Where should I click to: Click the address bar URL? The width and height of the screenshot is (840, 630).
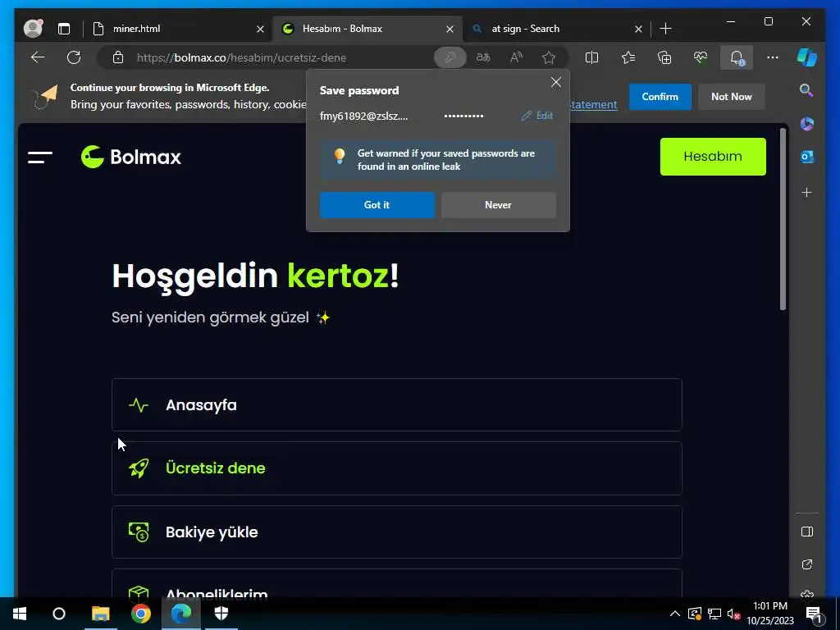241,57
